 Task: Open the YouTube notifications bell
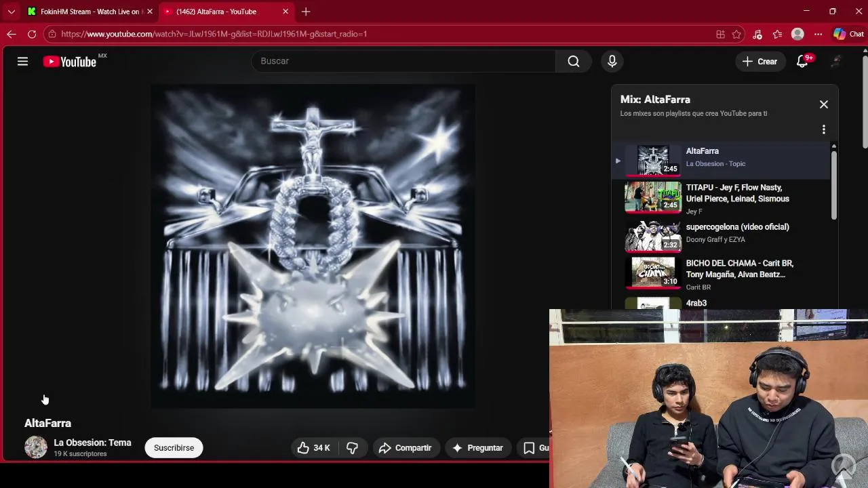[x=802, y=61]
